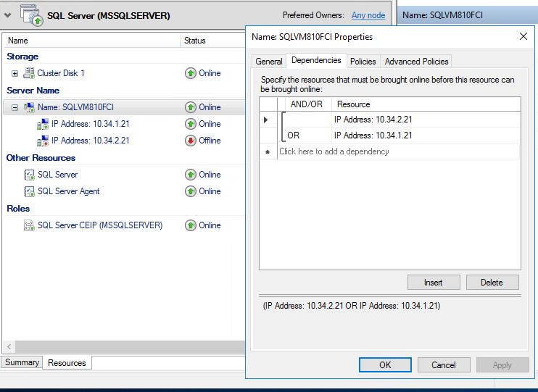Select the SQL Server Agent row
The height and width of the screenshot is (392, 538).
click(123, 191)
